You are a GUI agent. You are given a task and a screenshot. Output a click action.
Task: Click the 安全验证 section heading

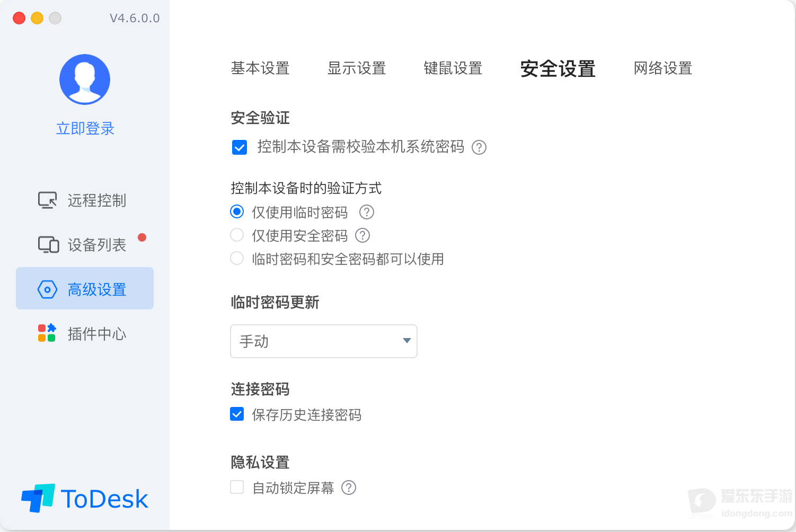click(260, 118)
